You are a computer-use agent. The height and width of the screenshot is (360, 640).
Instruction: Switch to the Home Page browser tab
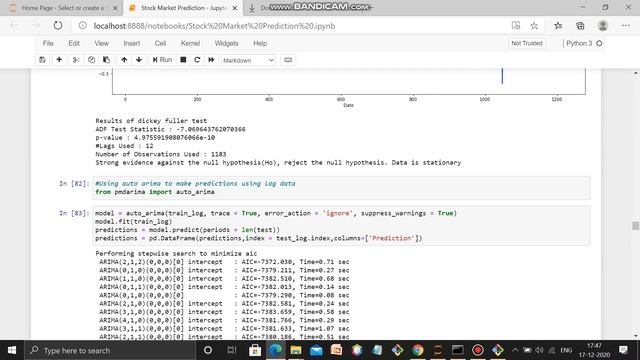click(x=63, y=8)
